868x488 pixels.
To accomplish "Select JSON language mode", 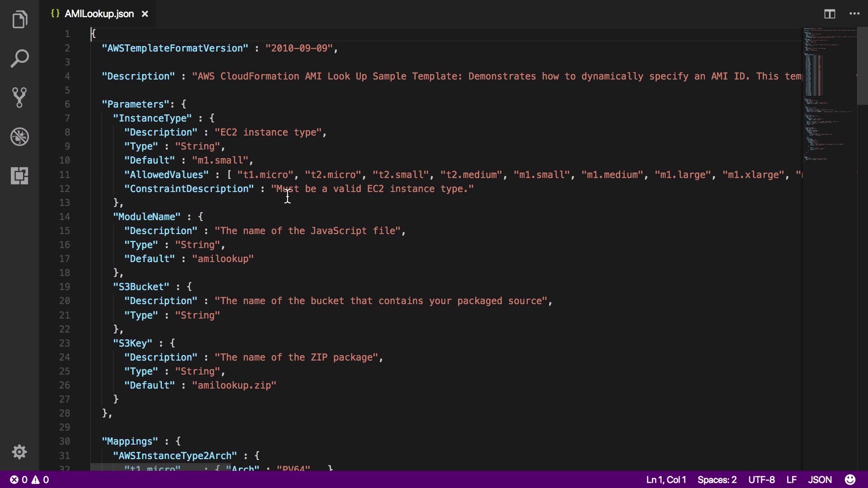I will point(820,479).
